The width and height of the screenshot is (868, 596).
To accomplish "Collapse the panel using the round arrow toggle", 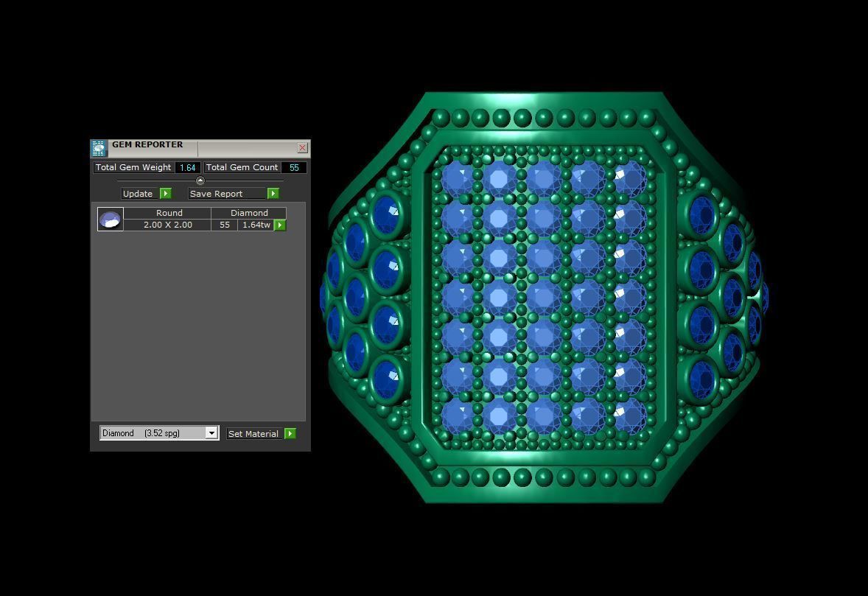I will 200,180.
